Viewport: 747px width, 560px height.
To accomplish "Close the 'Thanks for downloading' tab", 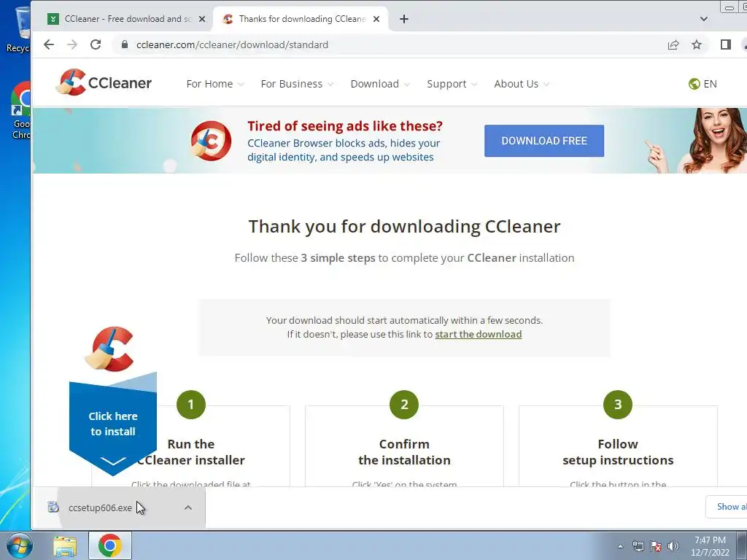I will point(376,19).
